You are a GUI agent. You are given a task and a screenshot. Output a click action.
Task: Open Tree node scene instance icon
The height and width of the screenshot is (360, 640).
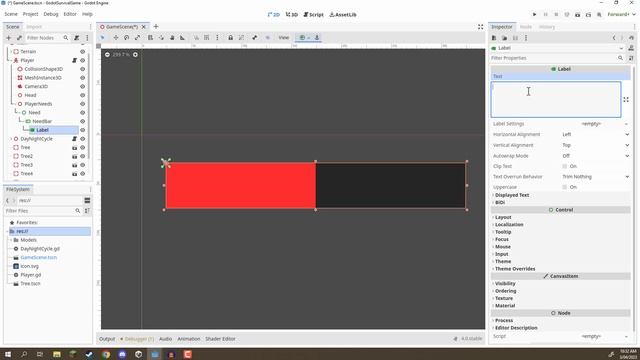75,148
